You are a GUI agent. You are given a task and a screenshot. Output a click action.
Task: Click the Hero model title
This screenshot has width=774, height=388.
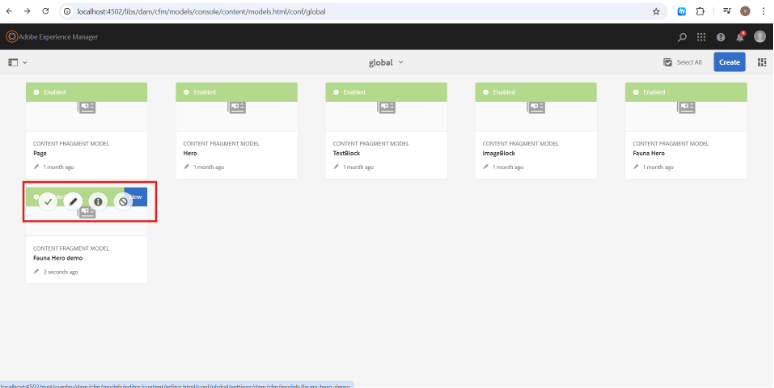(190, 153)
